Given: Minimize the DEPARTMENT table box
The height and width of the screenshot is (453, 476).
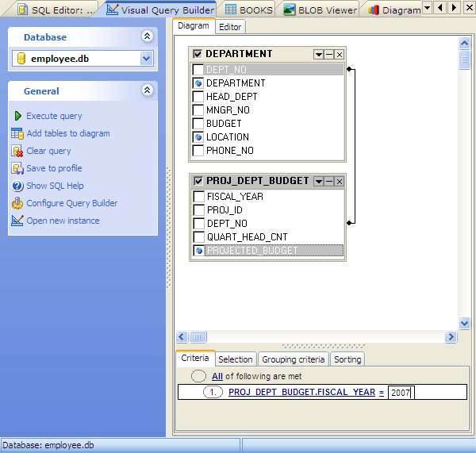Looking at the screenshot, I should coord(329,55).
